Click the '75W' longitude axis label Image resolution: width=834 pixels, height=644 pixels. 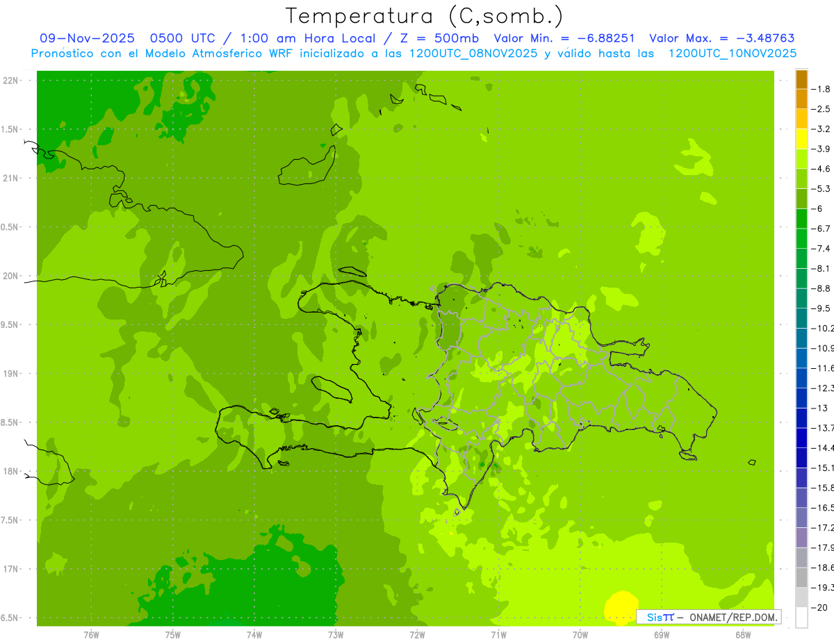click(173, 635)
